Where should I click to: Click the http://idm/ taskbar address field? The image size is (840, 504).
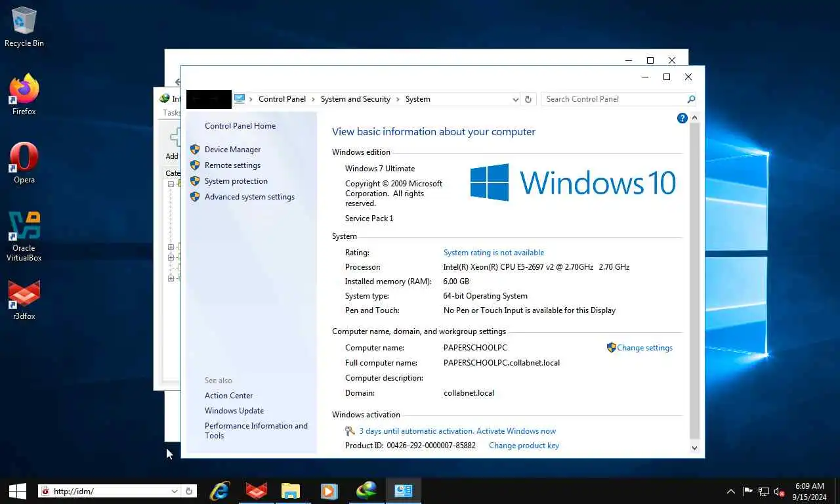[x=110, y=491]
